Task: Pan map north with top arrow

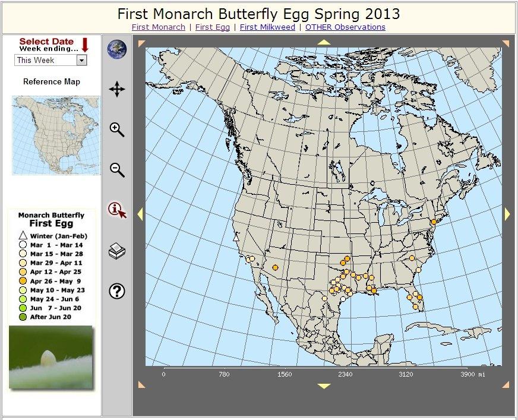Action: pyautogui.click(x=324, y=42)
